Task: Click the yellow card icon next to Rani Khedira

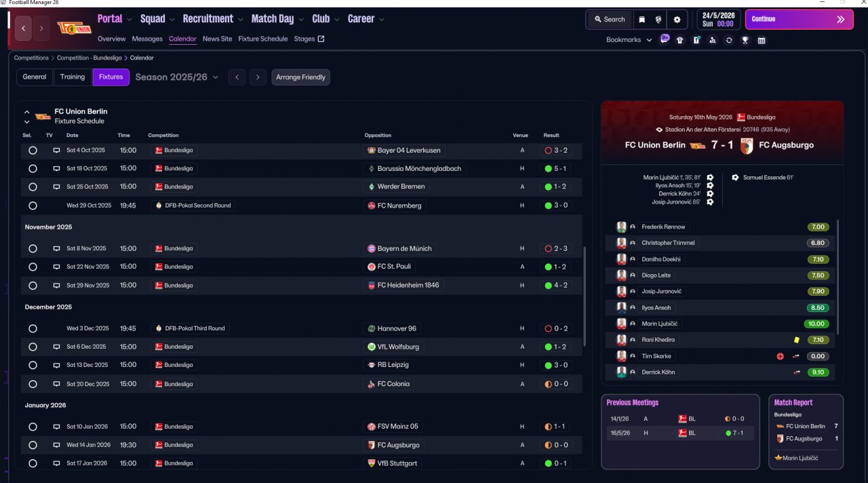Action: coord(796,340)
